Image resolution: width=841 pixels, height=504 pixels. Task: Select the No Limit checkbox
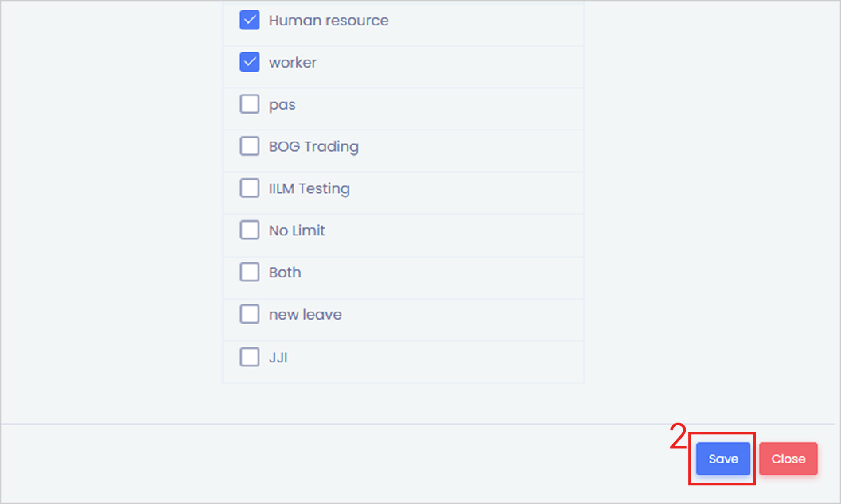pyautogui.click(x=250, y=231)
